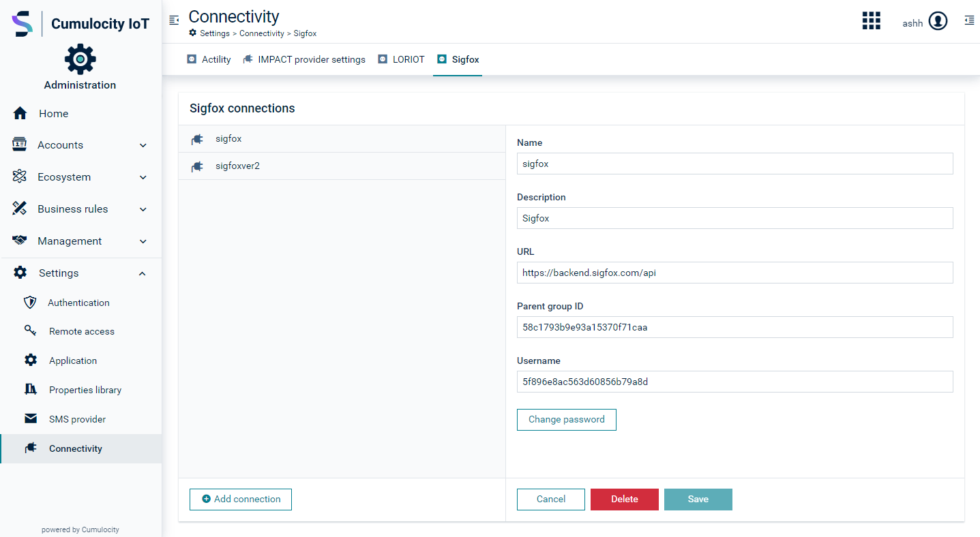The height and width of the screenshot is (537, 980).
Task: Click the Cancel button
Action: (551, 500)
